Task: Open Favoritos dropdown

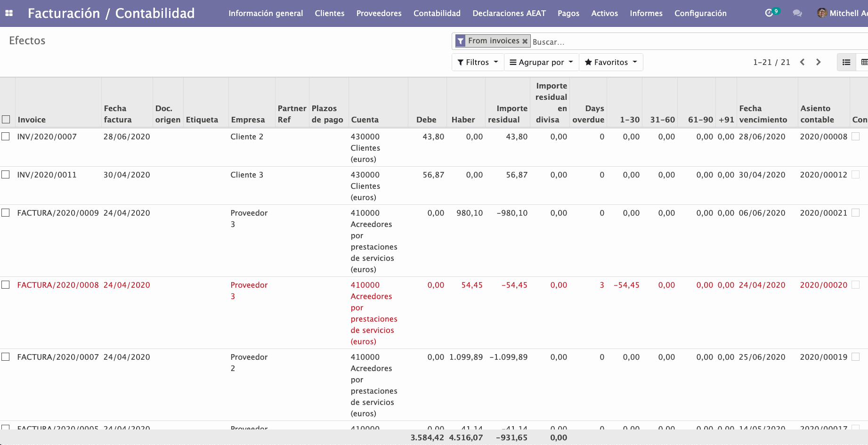Action: [611, 62]
